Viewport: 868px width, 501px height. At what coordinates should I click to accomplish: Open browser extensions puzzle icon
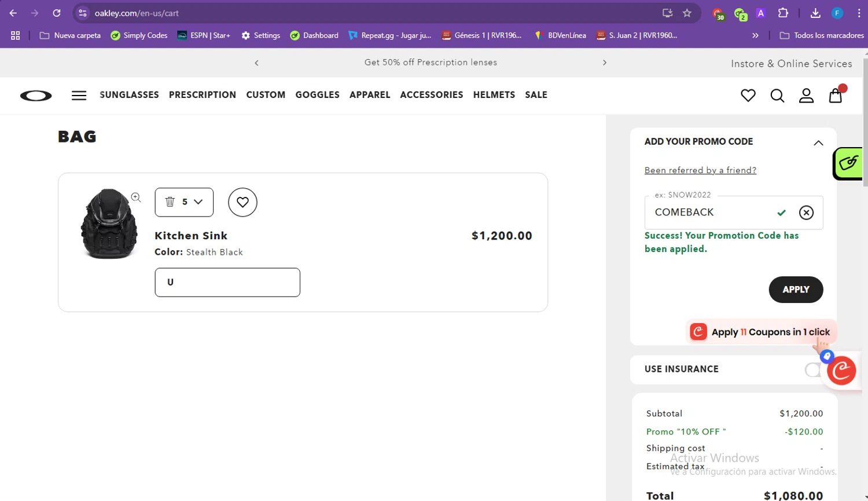[x=783, y=13]
